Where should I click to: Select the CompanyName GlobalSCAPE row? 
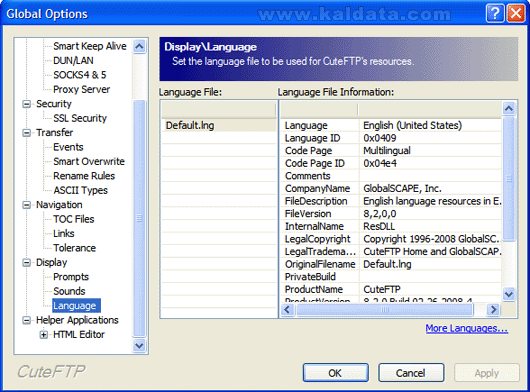[391, 189]
